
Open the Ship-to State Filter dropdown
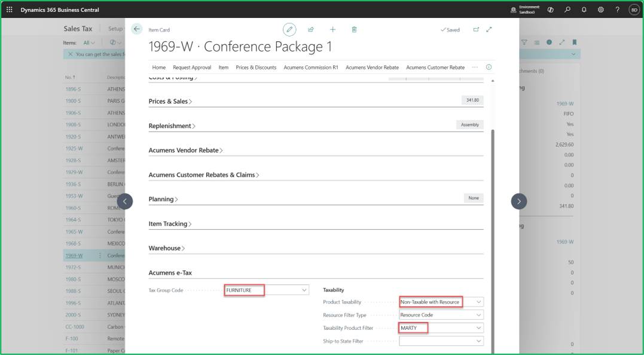pyautogui.click(x=478, y=341)
